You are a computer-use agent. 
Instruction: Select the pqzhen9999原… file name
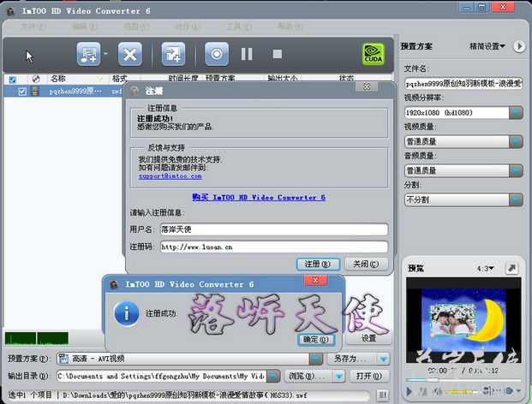[x=75, y=92]
